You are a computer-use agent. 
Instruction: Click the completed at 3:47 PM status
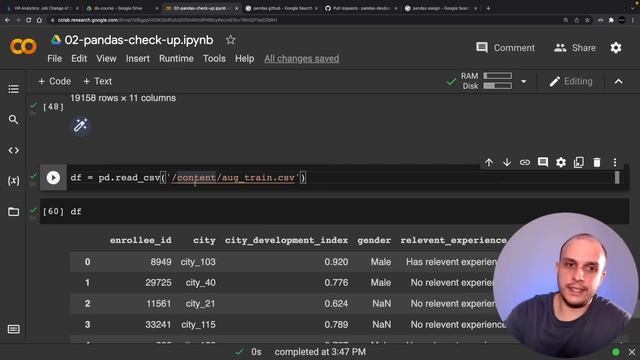point(320,352)
